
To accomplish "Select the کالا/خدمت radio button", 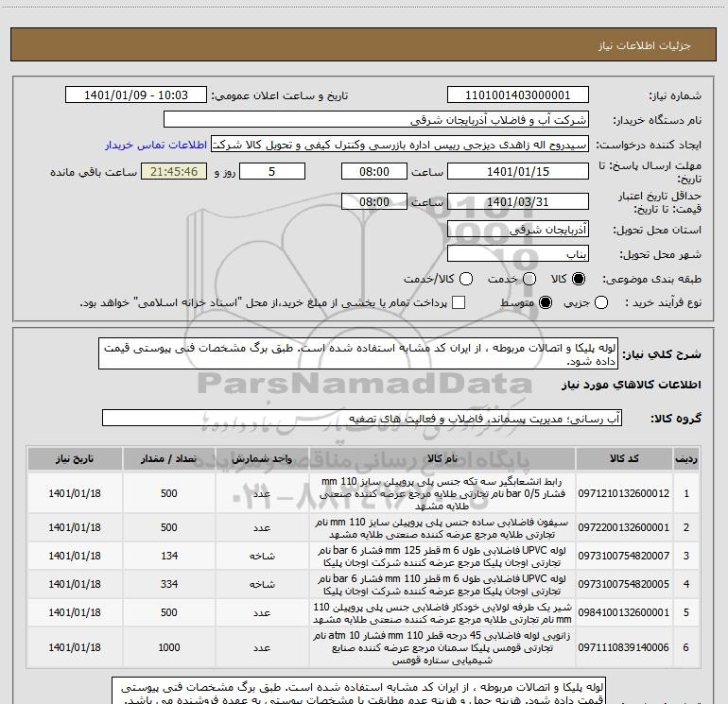I will pyautogui.click(x=466, y=279).
